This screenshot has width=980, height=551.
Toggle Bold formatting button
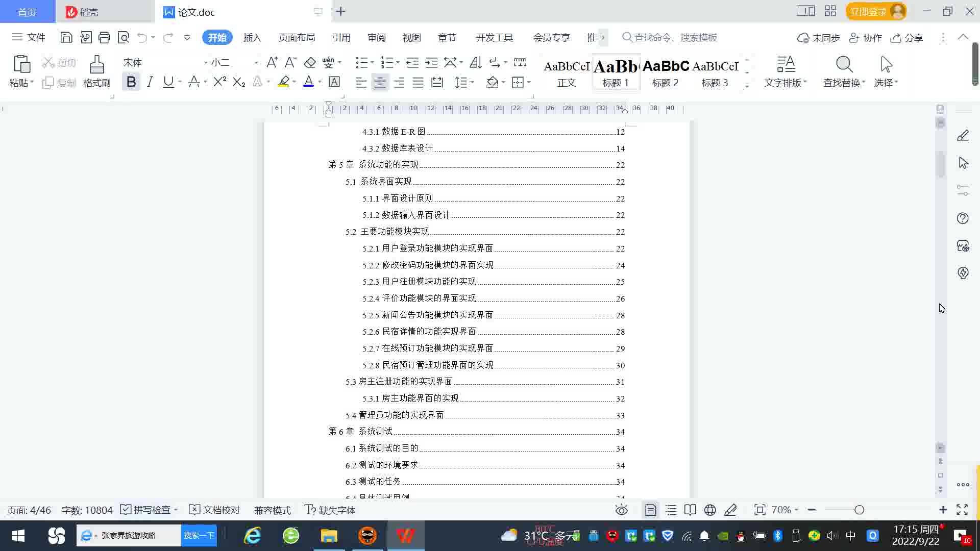tap(131, 82)
